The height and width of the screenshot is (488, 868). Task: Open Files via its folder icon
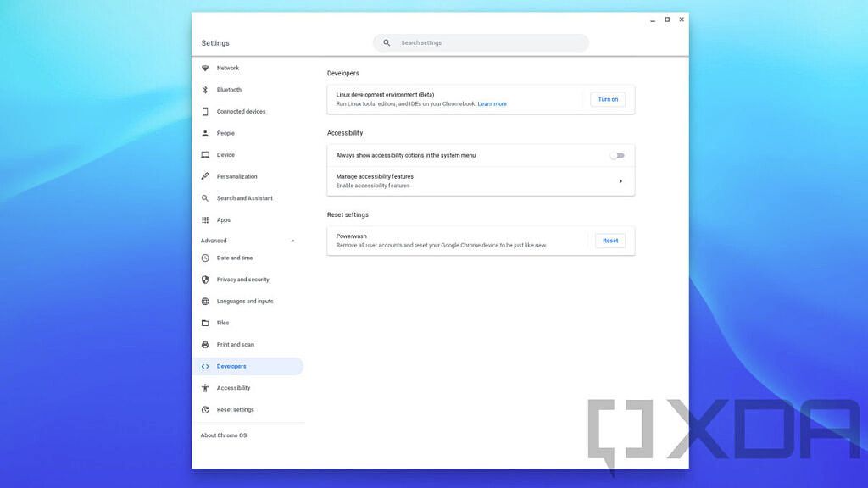(x=203, y=323)
